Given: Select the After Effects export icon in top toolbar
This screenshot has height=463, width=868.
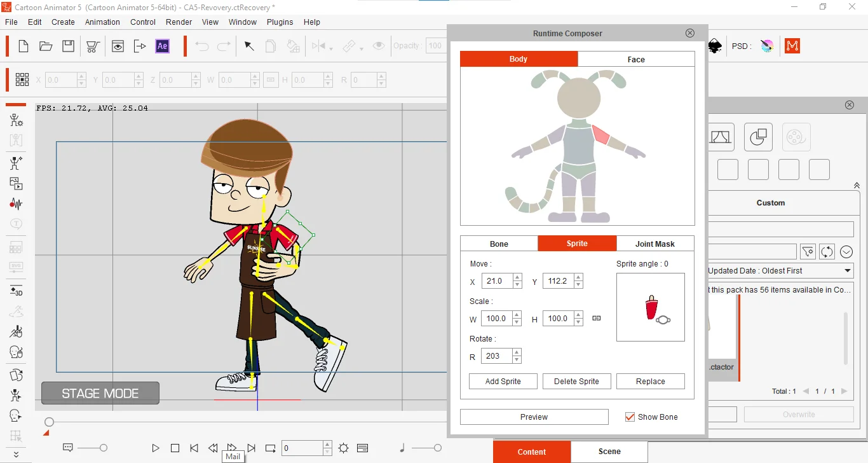Looking at the screenshot, I should click(162, 46).
